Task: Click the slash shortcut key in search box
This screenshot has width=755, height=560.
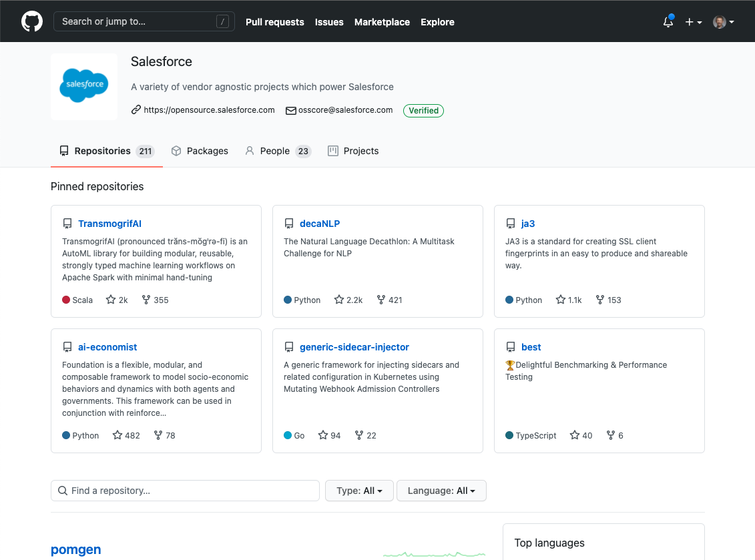Action: coord(222,21)
